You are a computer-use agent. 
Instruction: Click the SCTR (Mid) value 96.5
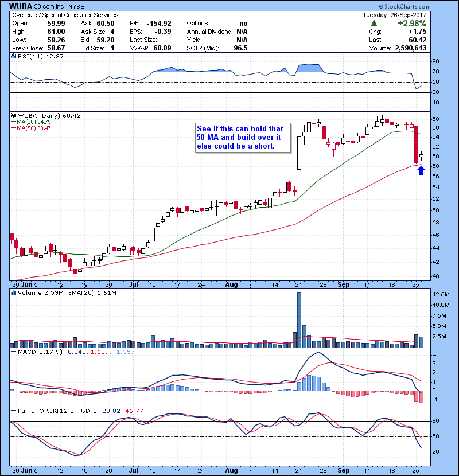240,48
